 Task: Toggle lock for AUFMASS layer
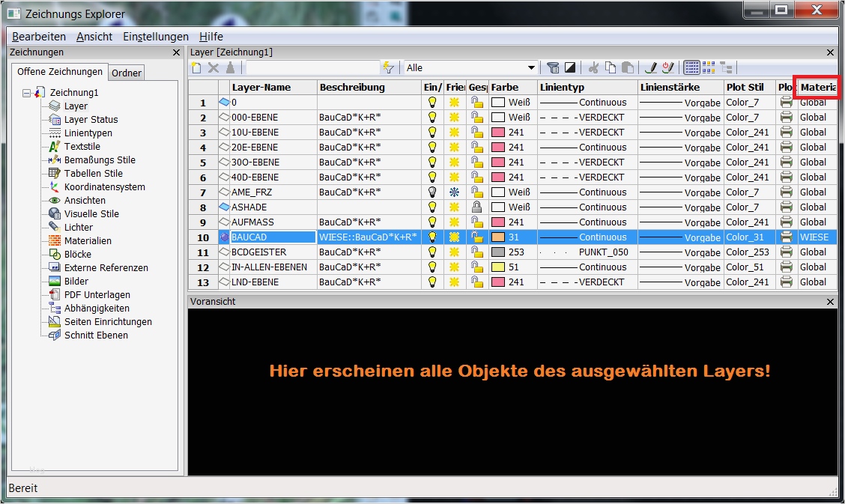click(476, 222)
